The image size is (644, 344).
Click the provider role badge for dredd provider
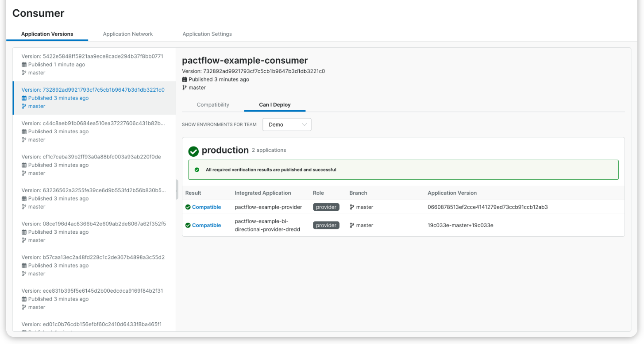coord(326,225)
